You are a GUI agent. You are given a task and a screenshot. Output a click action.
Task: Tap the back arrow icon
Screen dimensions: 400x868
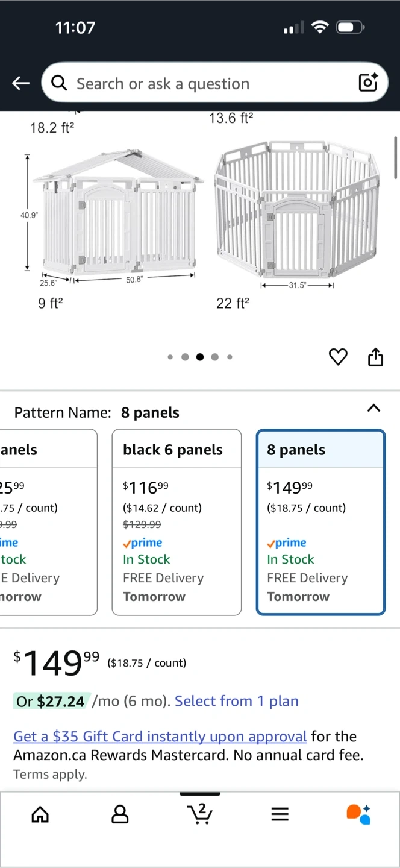[21, 83]
